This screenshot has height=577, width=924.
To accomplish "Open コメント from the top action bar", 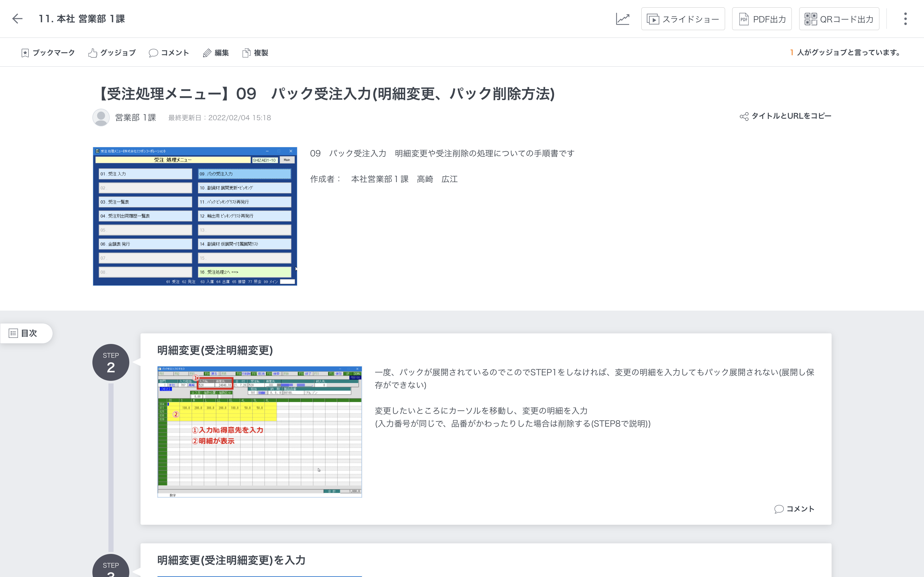I will [169, 53].
